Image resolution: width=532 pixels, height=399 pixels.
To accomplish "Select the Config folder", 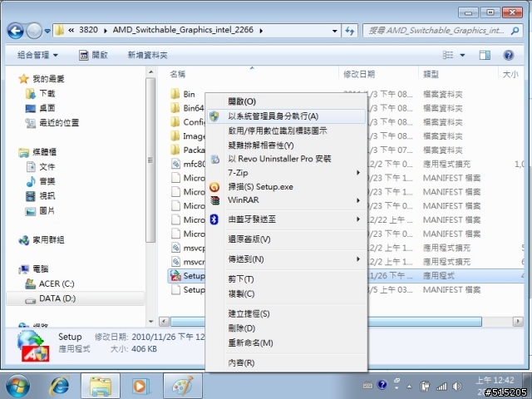I will (187, 122).
